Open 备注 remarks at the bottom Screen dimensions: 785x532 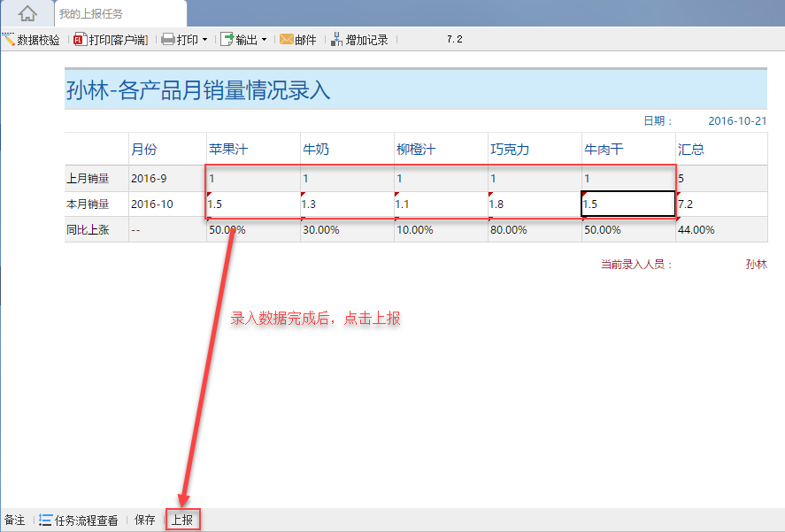point(14,520)
